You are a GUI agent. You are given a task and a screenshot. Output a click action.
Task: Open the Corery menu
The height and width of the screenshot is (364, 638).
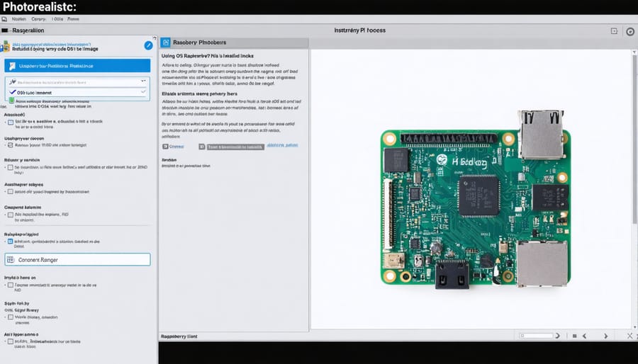click(39, 19)
